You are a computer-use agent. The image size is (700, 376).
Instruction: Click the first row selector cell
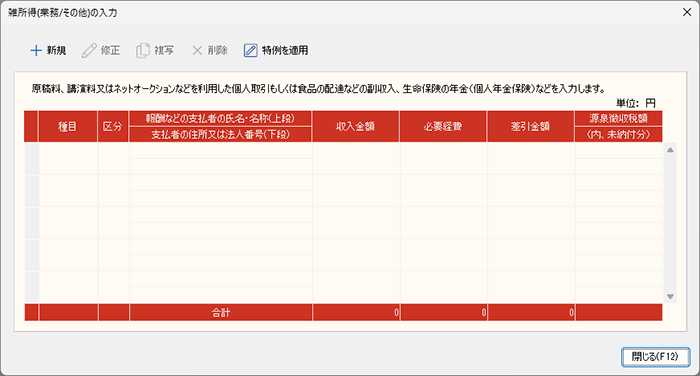[31, 159]
